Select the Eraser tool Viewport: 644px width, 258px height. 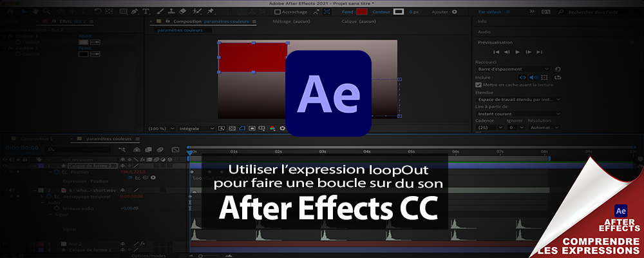183,12
